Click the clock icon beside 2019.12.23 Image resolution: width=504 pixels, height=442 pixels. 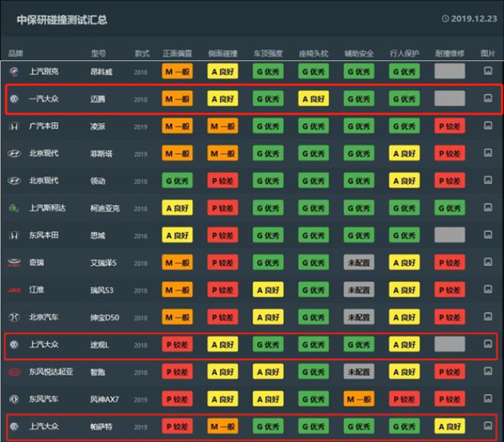(x=445, y=19)
